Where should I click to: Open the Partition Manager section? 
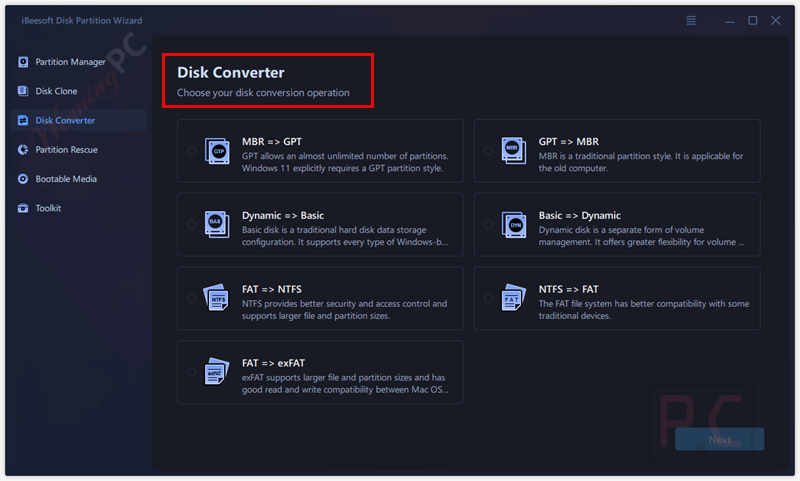point(79,62)
